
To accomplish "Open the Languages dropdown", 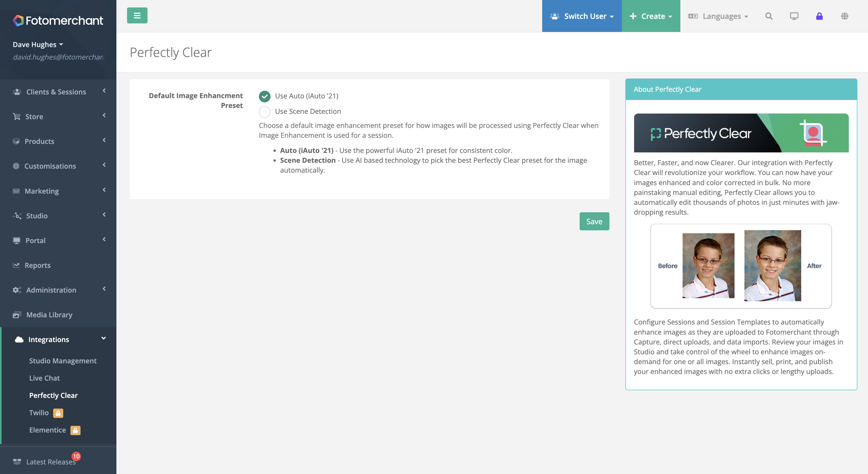I will tap(718, 16).
